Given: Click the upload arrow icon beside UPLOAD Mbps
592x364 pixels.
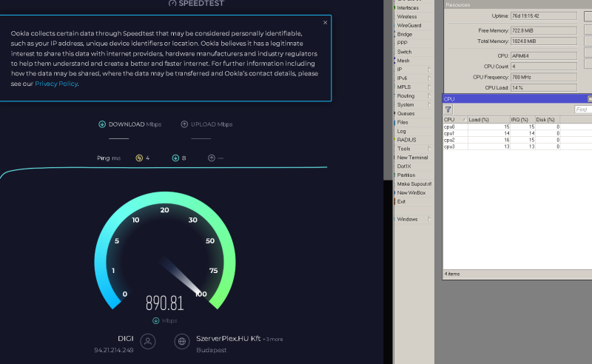Looking at the screenshot, I should (184, 124).
